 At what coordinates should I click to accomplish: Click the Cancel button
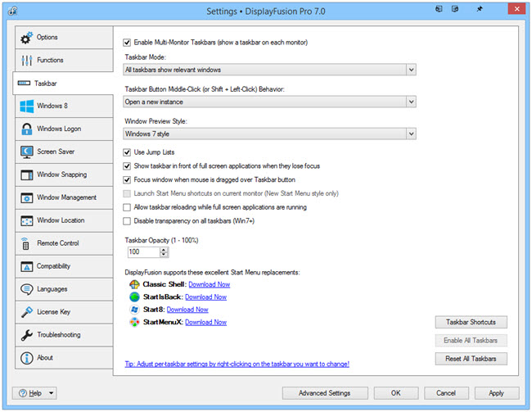tap(446, 393)
